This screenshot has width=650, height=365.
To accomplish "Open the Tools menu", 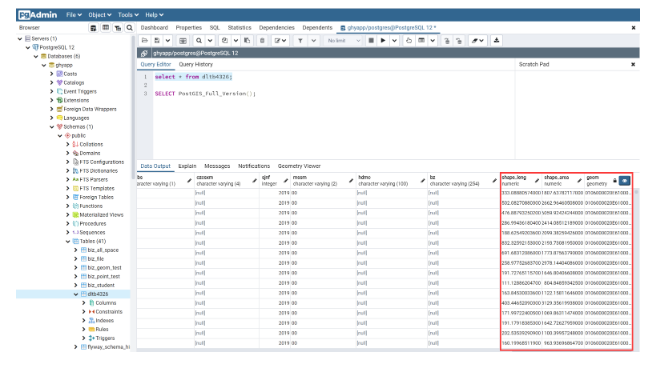I will [x=128, y=15].
